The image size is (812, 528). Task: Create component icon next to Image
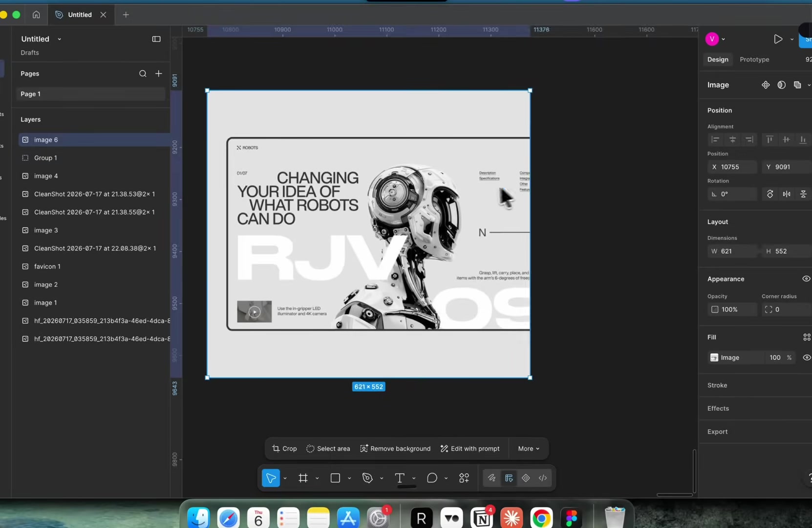(766, 85)
